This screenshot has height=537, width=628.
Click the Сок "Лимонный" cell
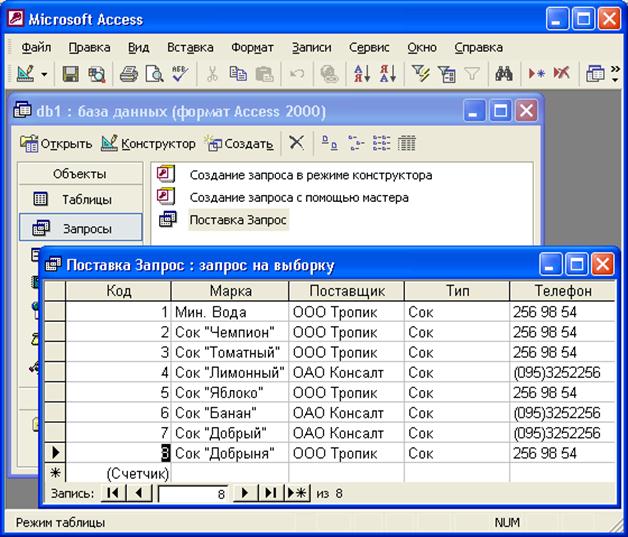(230, 372)
